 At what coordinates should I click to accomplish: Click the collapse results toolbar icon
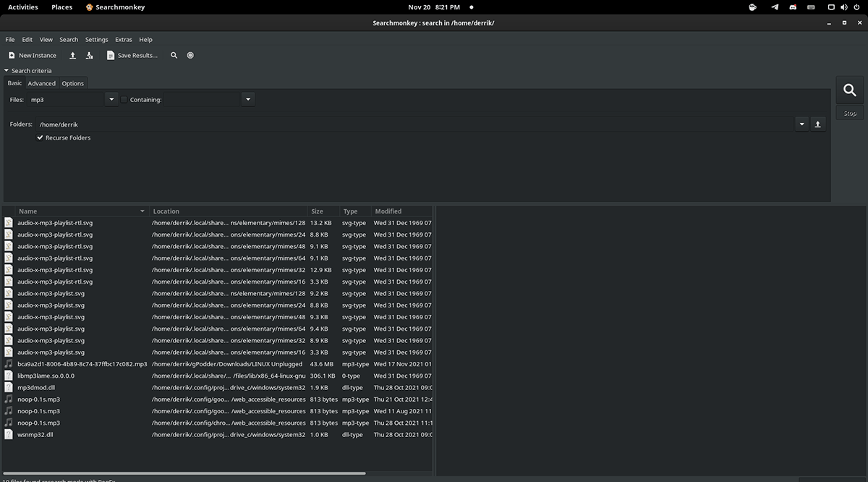click(x=89, y=55)
